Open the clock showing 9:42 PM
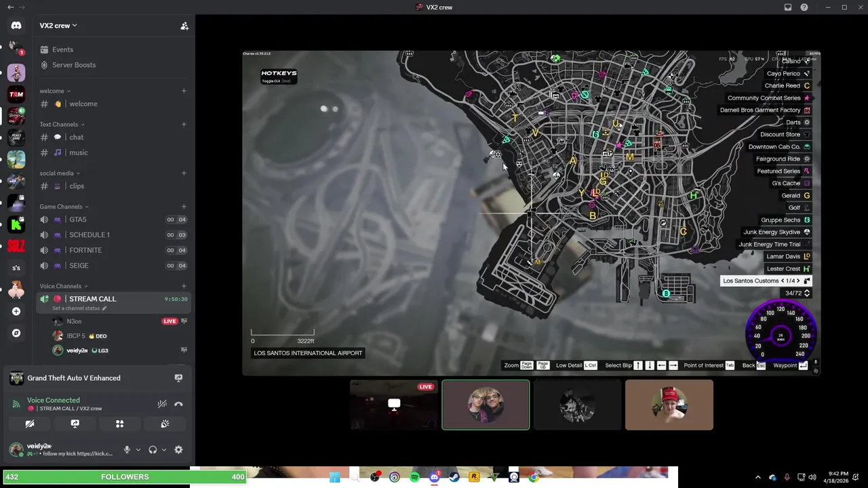The width and height of the screenshot is (868, 488). [x=837, y=477]
